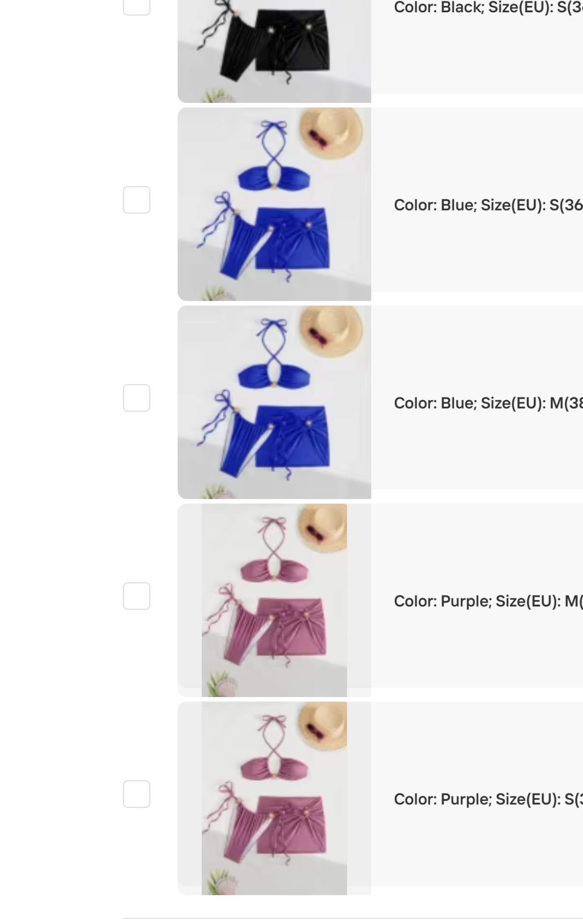Click the 'Color: Purple; Size(EU): M' label
This screenshot has width=583, height=924.
[x=488, y=601]
